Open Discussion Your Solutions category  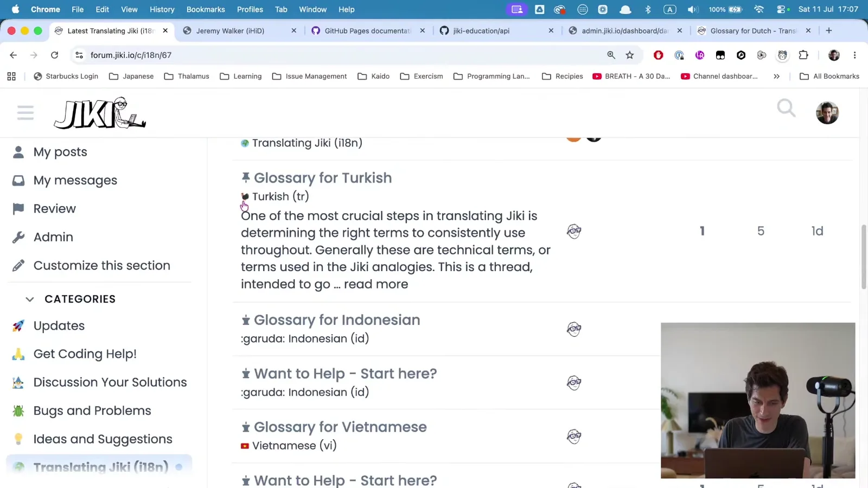pyautogui.click(x=110, y=382)
